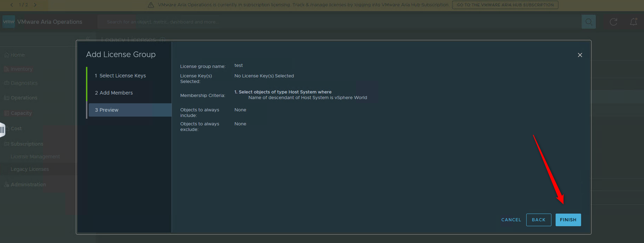Image resolution: width=644 pixels, height=243 pixels.
Task: Select License Management under Subscriptions
Action: (x=35, y=157)
